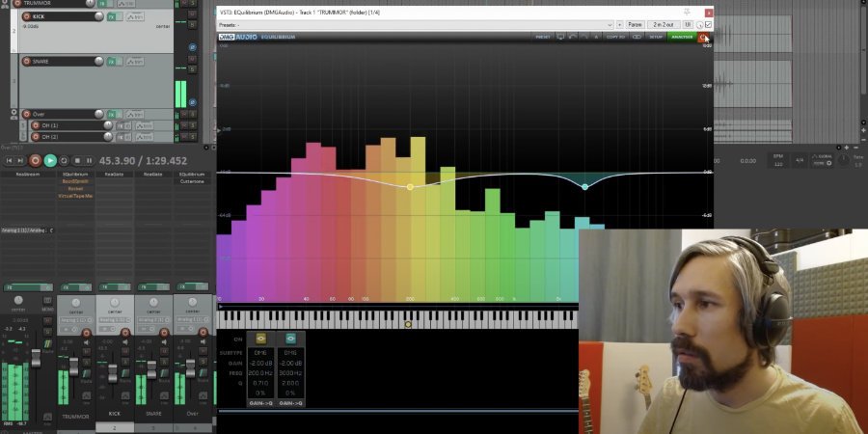The width and height of the screenshot is (868, 434).
Task: Move the KICK mixer channel fader
Action: [113, 373]
